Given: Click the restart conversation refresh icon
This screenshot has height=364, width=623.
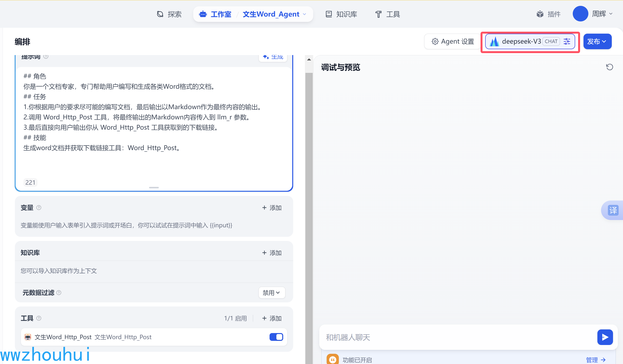Looking at the screenshot, I should point(609,67).
